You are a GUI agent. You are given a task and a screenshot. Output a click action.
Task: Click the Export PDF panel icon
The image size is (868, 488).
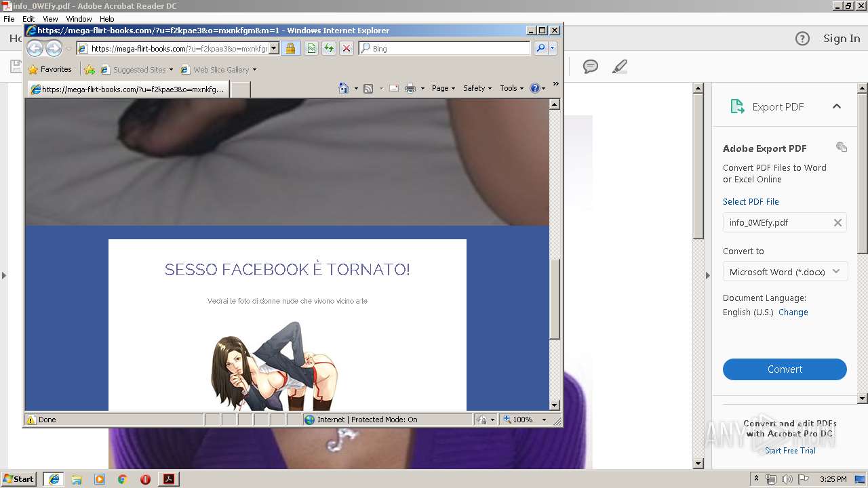(x=737, y=106)
